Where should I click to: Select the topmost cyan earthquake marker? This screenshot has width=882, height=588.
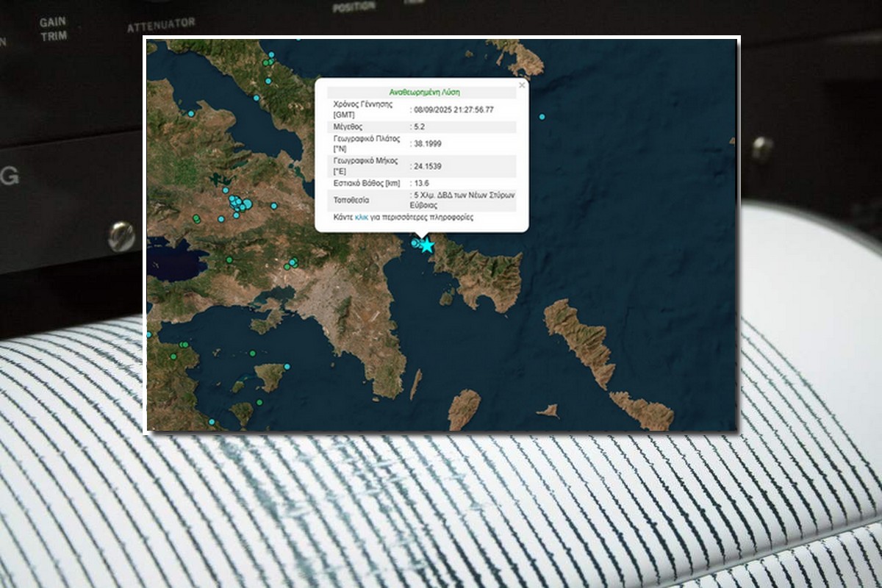pyautogui.click(x=271, y=55)
